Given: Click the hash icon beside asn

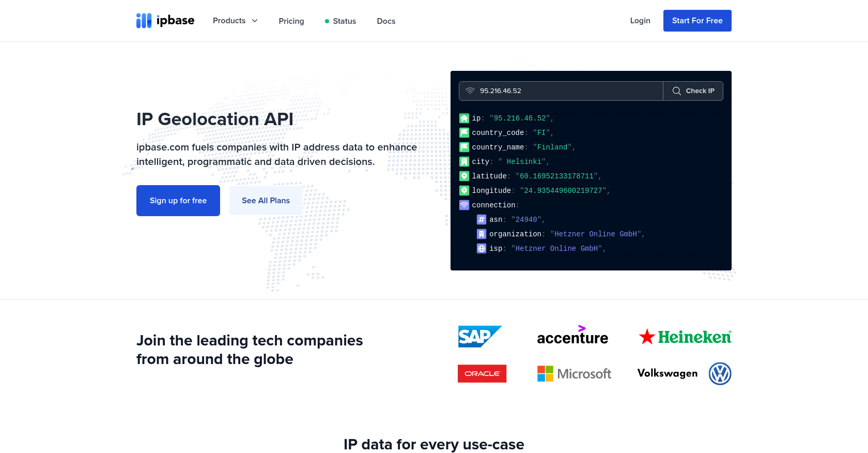Looking at the screenshot, I should pyautogui.click(x=482, y=219).
